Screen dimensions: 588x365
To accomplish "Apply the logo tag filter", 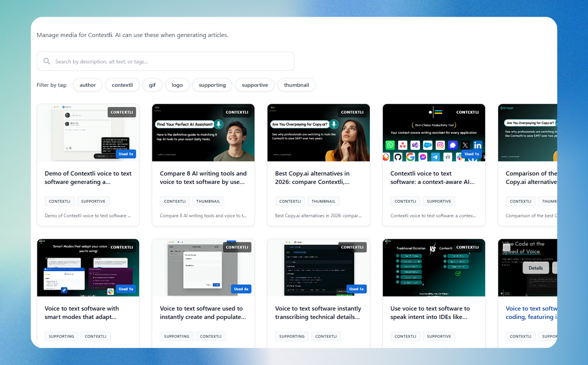I will 177,85.
